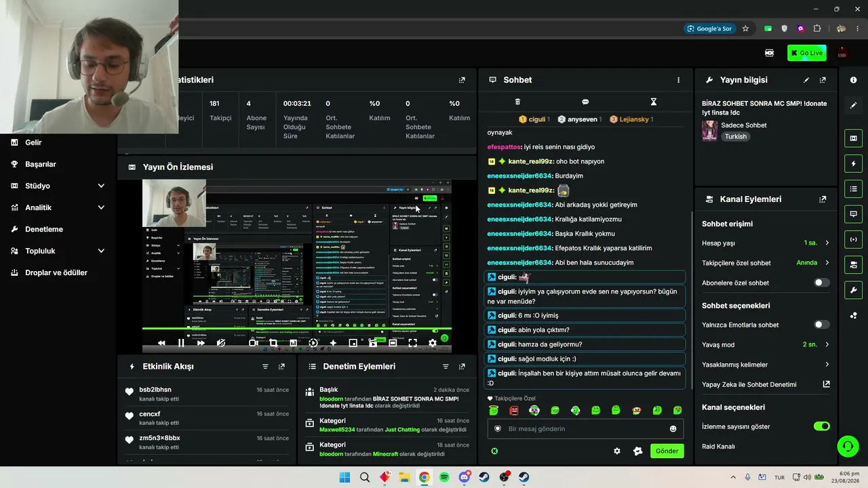The image size is (868, 488).
Task: Click the Raid Kanalı option
Action: [x=718, y=447]
